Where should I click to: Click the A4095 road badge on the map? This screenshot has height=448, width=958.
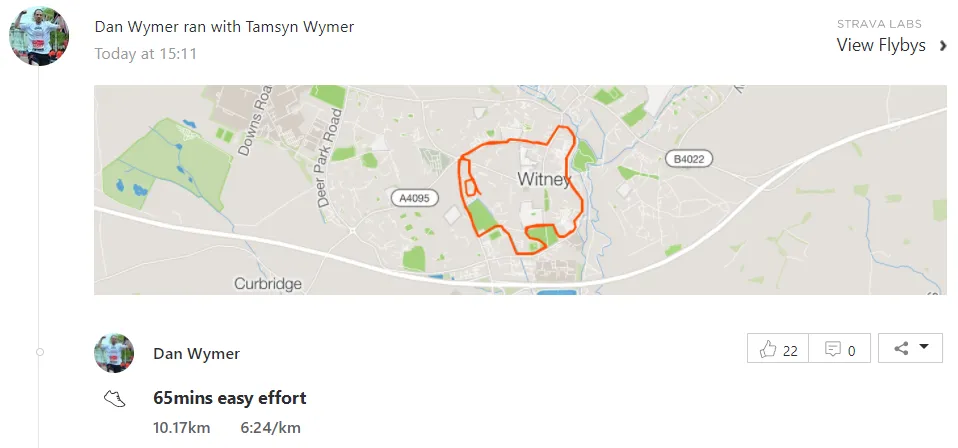414,198
